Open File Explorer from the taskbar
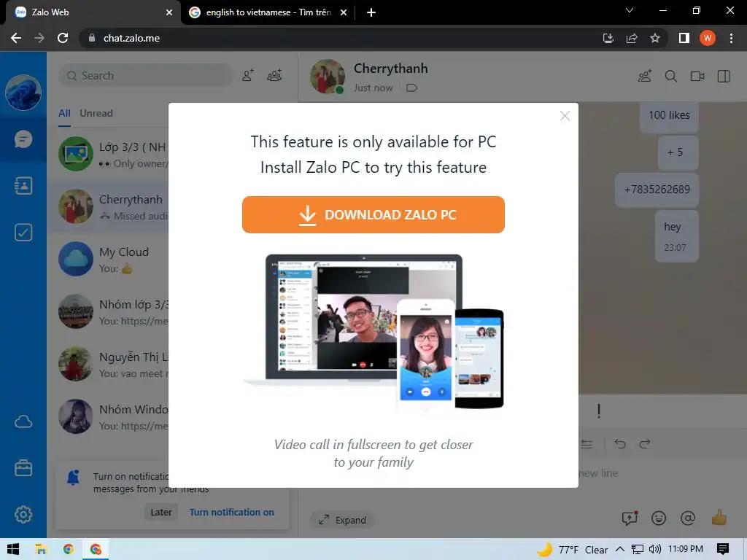The width and height of the screenshot is (747, 560). click(x=41, y=549)
